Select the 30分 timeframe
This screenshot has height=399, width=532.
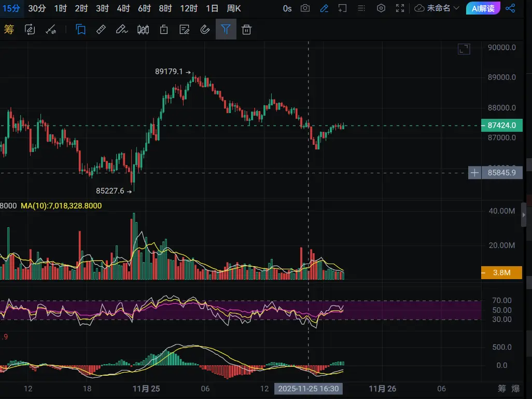[x=37, y=8]
